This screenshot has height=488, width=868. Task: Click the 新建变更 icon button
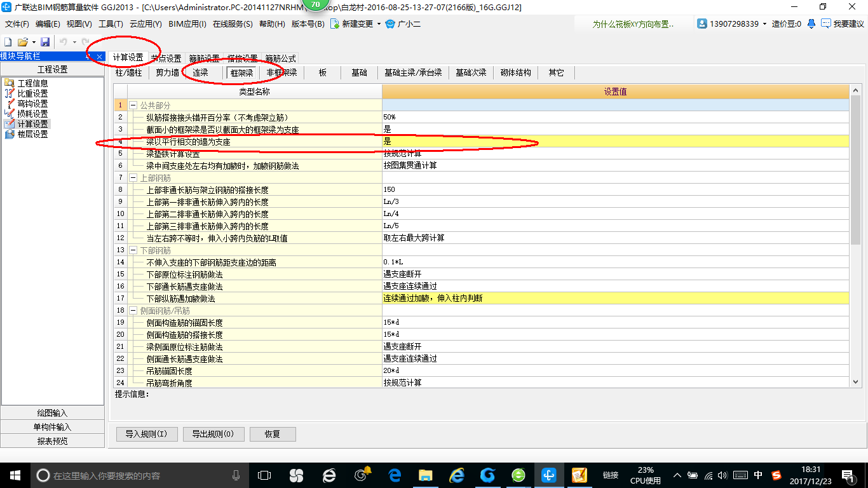click(x=334, y=24)
